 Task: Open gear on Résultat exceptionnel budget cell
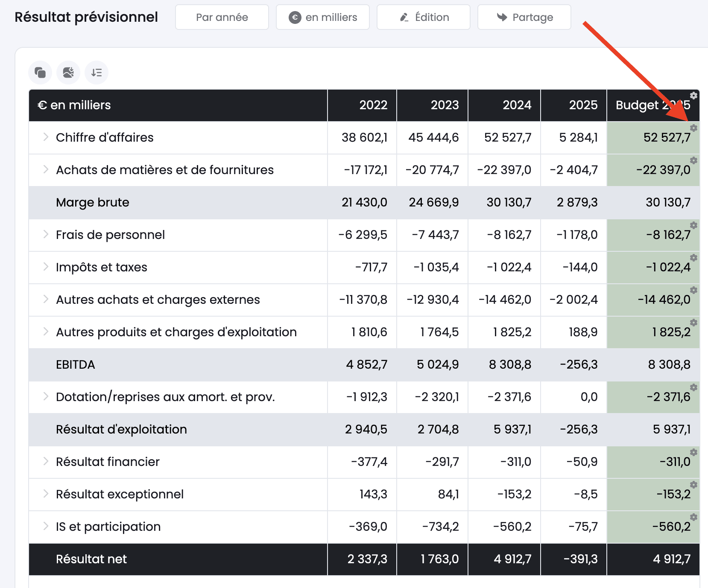pos(693,485)
